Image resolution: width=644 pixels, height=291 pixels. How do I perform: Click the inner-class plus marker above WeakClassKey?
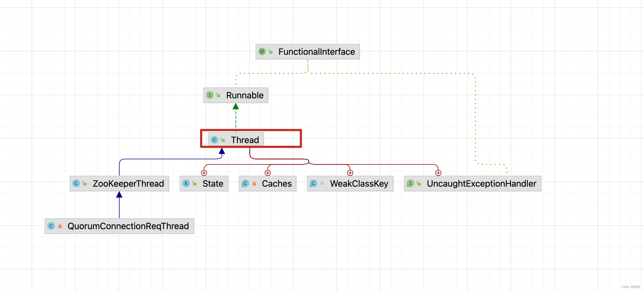coord(350,173)
